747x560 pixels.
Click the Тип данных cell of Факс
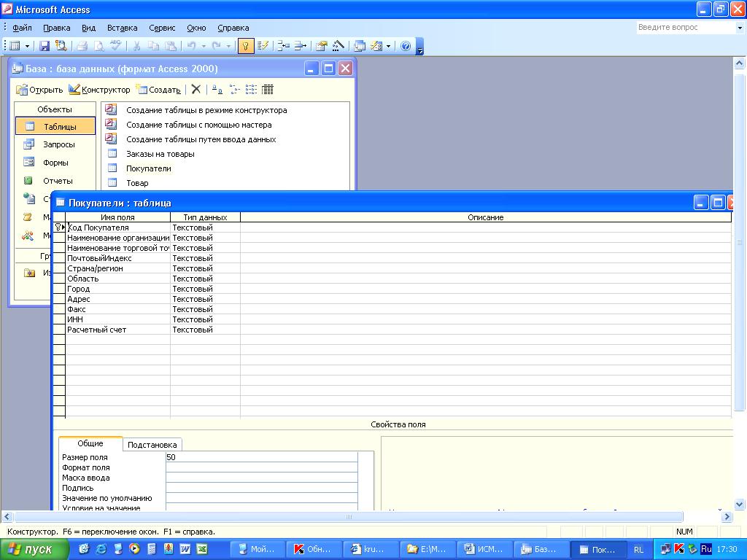205,309
